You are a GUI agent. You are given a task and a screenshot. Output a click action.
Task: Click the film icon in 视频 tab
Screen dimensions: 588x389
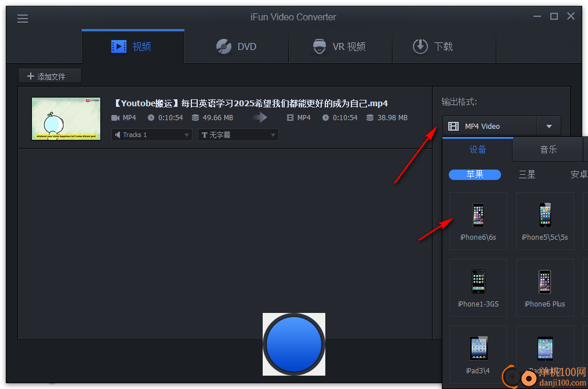[x=119, y=46]
